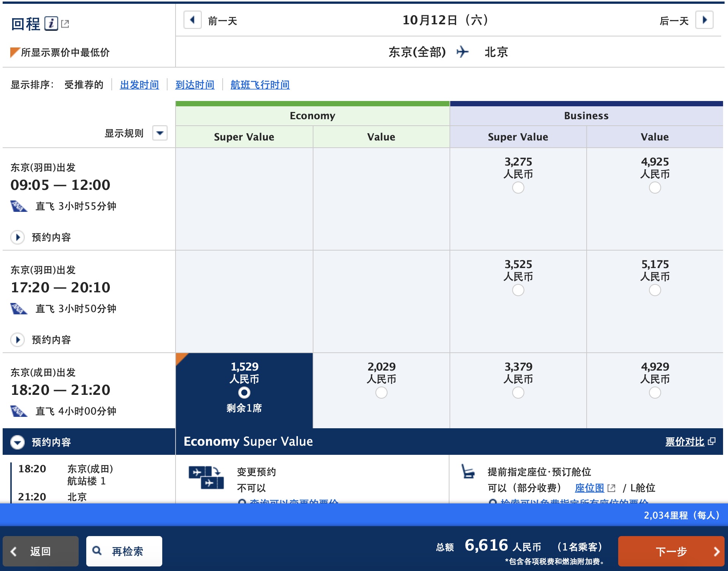Viewport: 728px width, 571px height.
Task: Expand 预约内容 for the 09:05 flight
Action: point(17,237)
